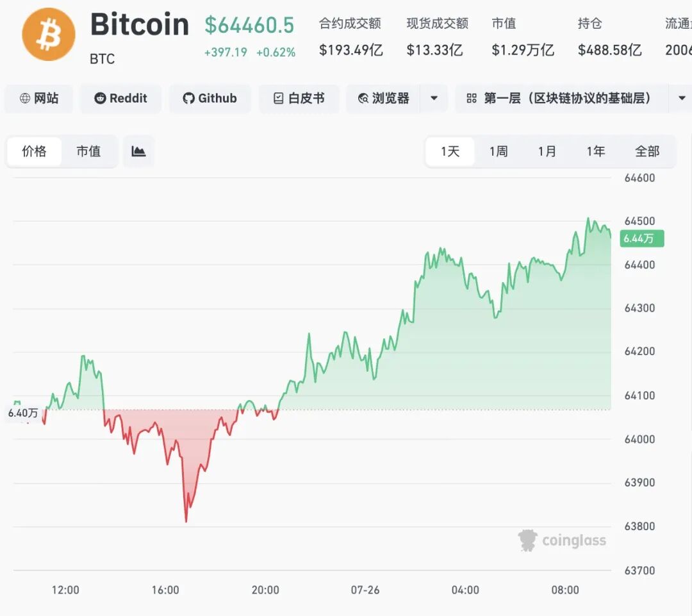The width and height of the screenshot is (692, 616).
Task: Click the 浏览器 explorer button
Action: point(384,98)
